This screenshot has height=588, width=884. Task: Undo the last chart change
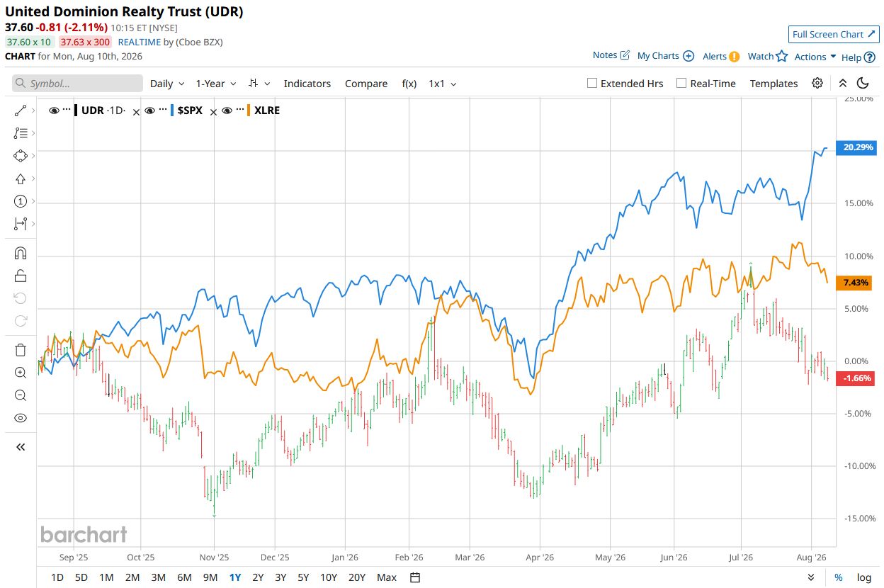click(x=20, y=298)
